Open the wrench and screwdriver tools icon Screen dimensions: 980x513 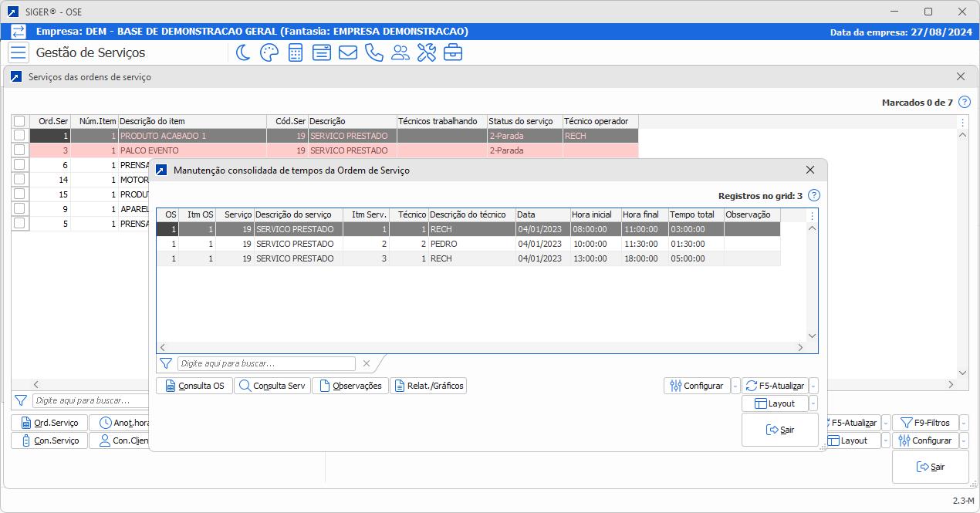point(426,52)
